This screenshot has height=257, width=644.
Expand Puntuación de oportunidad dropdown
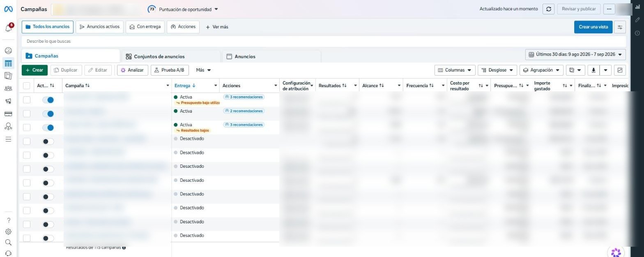coord(189,9)
